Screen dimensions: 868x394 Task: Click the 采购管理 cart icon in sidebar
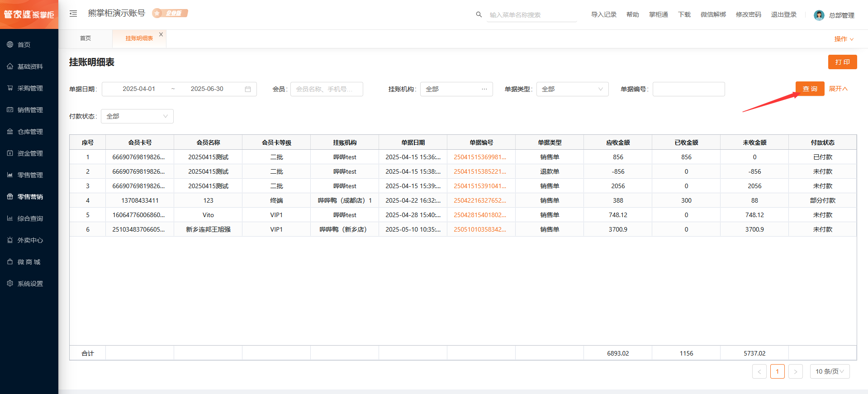click(x=10, y=88)
